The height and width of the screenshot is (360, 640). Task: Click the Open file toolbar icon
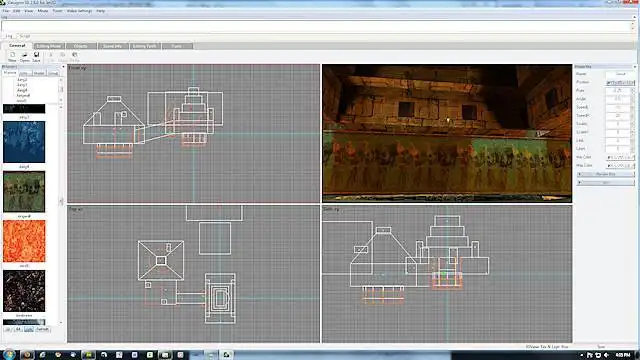point(24,57)
